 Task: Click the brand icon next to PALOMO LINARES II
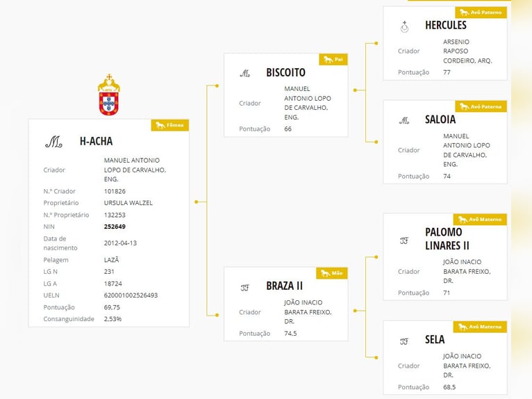404,241
